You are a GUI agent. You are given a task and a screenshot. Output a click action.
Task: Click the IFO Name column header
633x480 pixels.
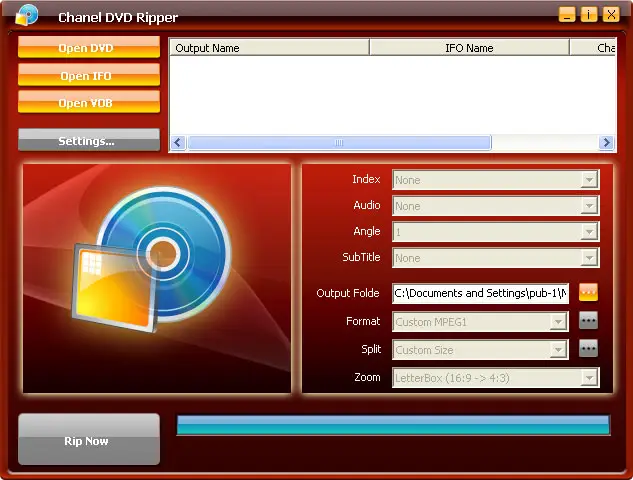coord(469,48)
